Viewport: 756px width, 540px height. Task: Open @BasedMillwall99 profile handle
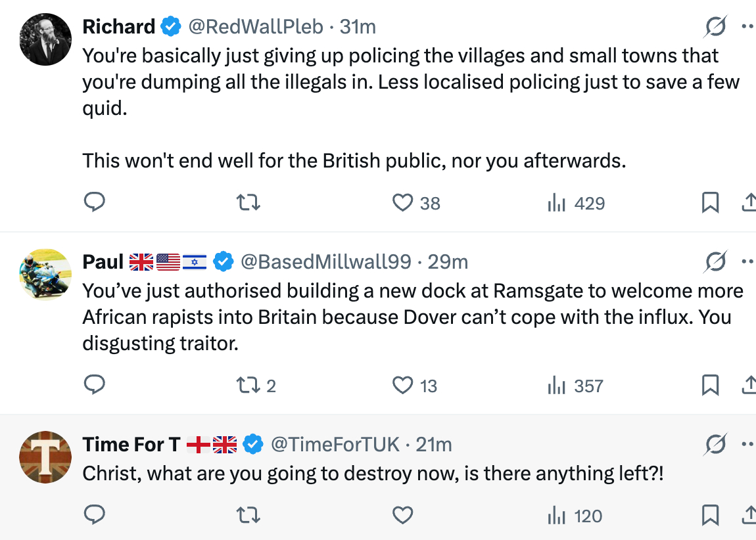click(x=326, y=261)
